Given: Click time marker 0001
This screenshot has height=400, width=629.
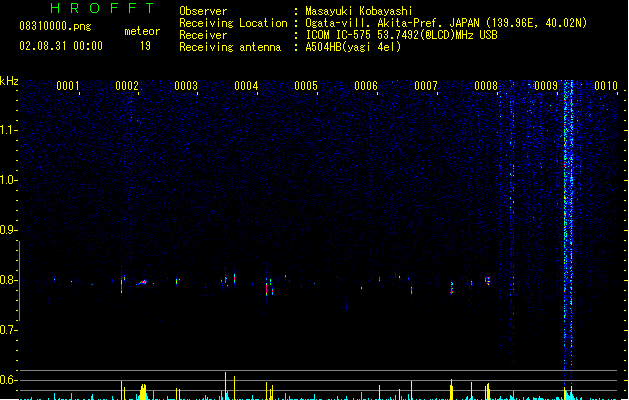Looking at the screenshot, I should coord(67,86).
